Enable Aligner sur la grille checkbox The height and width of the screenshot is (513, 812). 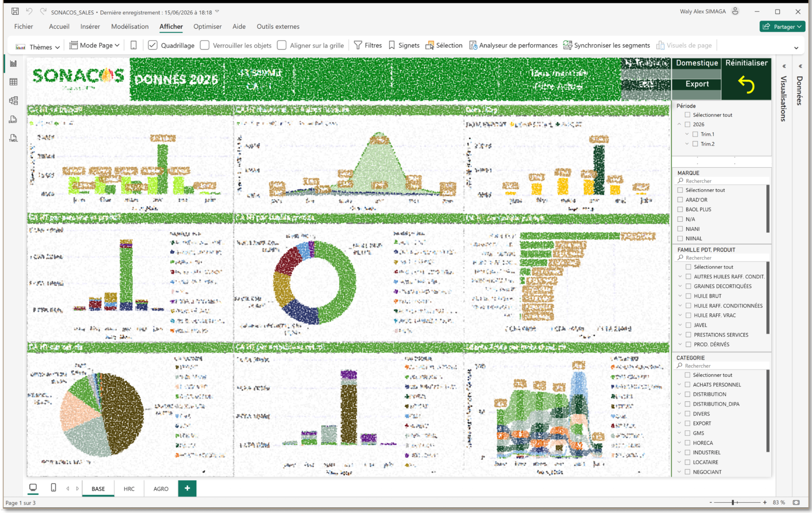click(x=282, y=45)
